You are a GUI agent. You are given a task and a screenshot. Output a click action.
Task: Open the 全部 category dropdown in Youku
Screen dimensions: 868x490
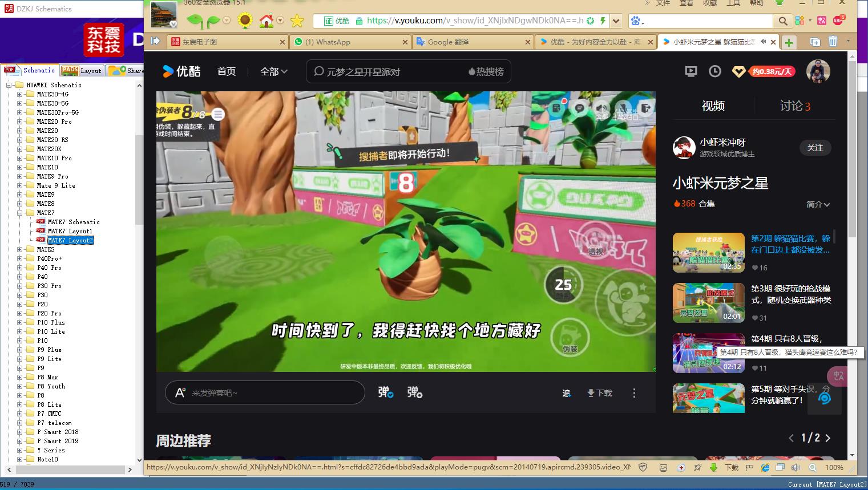point(274,71)
